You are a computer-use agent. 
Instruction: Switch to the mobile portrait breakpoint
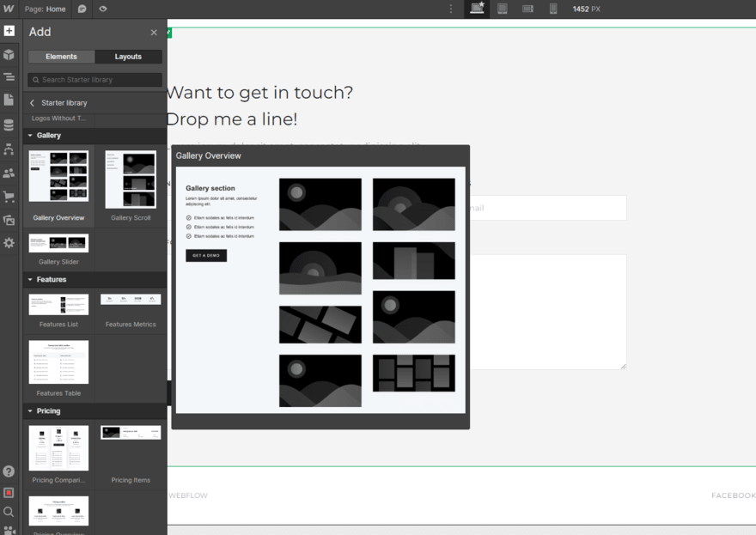552,9
